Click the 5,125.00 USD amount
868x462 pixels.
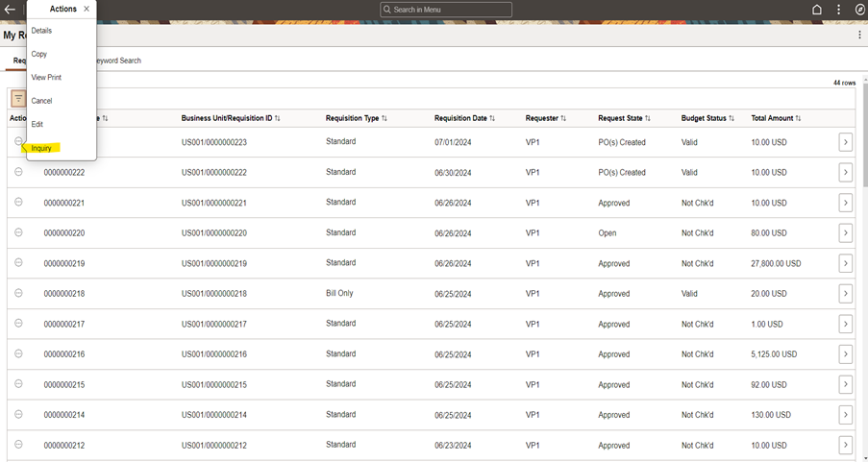click(774, 354)
